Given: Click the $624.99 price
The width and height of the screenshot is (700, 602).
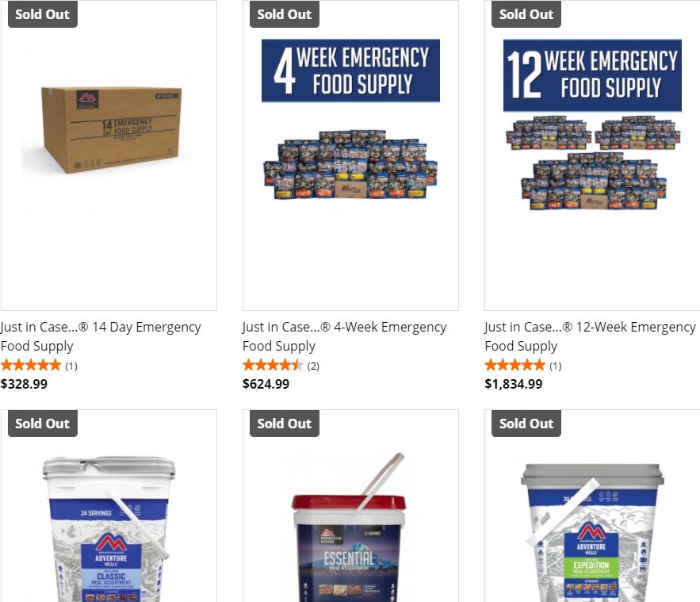Looking at the screenshot, I should 266,384.
